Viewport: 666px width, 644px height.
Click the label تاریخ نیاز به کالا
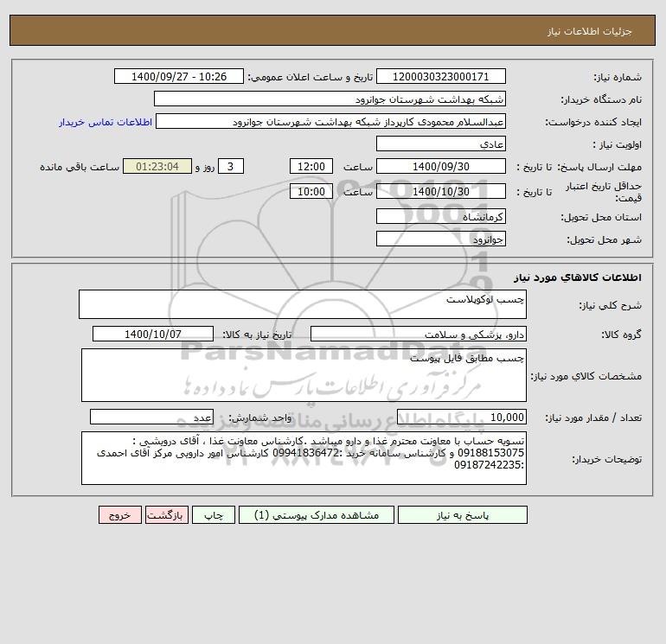[258, 335]
